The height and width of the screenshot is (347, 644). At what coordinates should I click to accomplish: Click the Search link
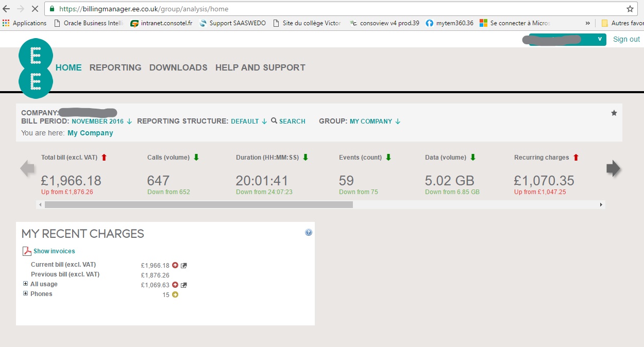pyautogui.click(x=289, y=122)
